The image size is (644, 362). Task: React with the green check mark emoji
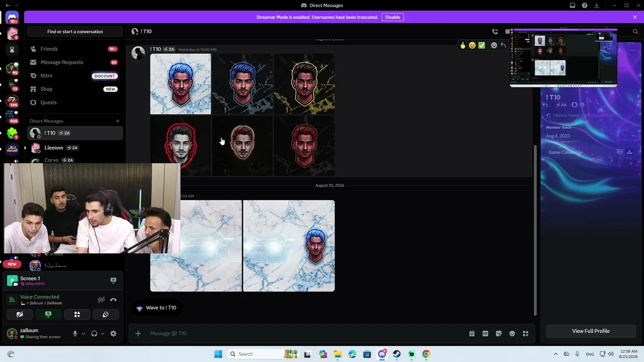point(482,45)
